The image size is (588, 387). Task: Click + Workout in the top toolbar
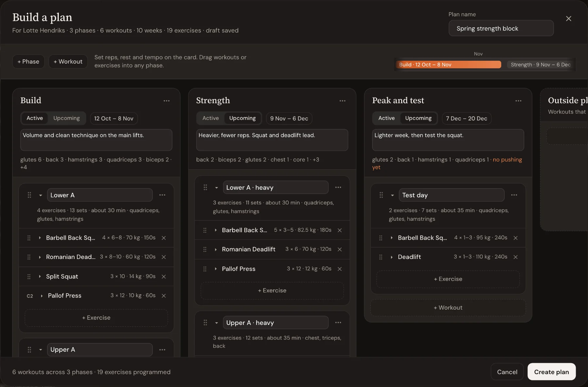pos(68,61)
